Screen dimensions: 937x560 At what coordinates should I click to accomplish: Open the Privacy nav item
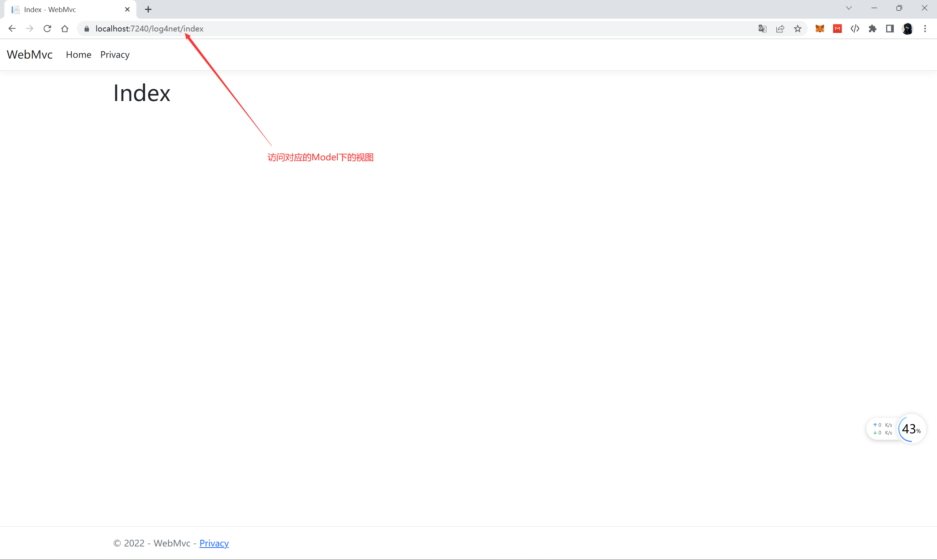point(115,55)
